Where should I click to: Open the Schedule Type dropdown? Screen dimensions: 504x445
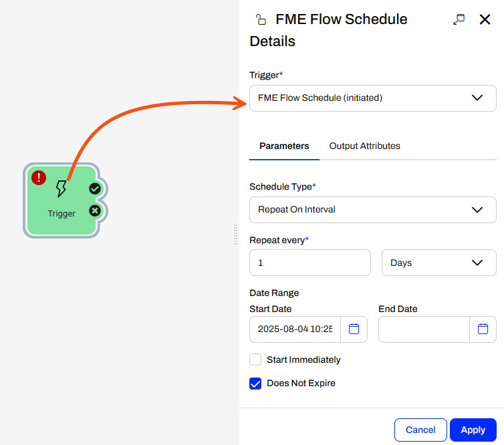(372, 209)
